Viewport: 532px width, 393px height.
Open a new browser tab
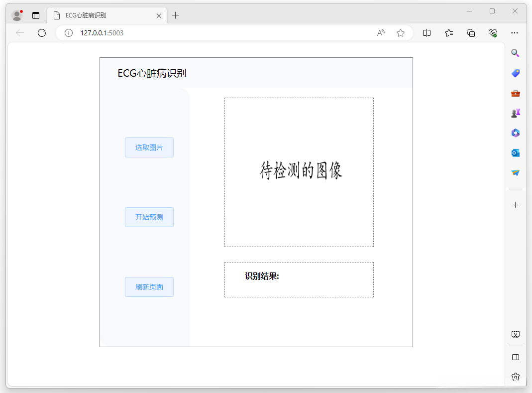coord(175,15)
